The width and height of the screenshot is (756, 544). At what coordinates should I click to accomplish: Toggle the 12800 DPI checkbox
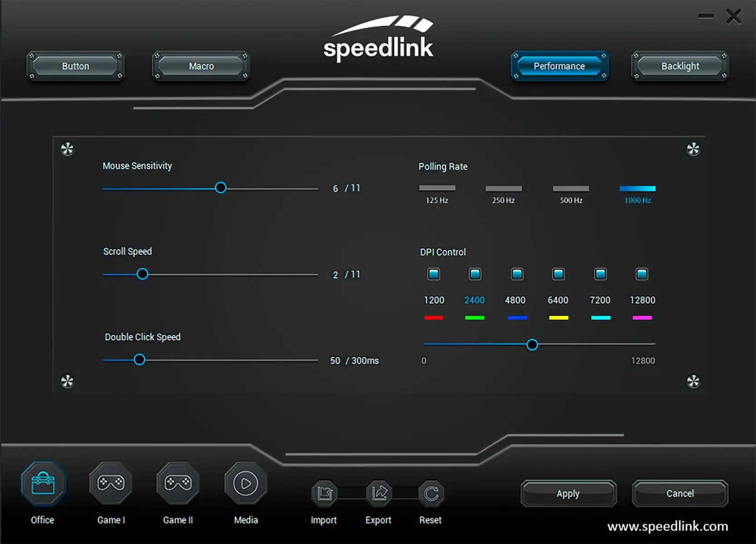pyautogui.click(x=642, y=274)
